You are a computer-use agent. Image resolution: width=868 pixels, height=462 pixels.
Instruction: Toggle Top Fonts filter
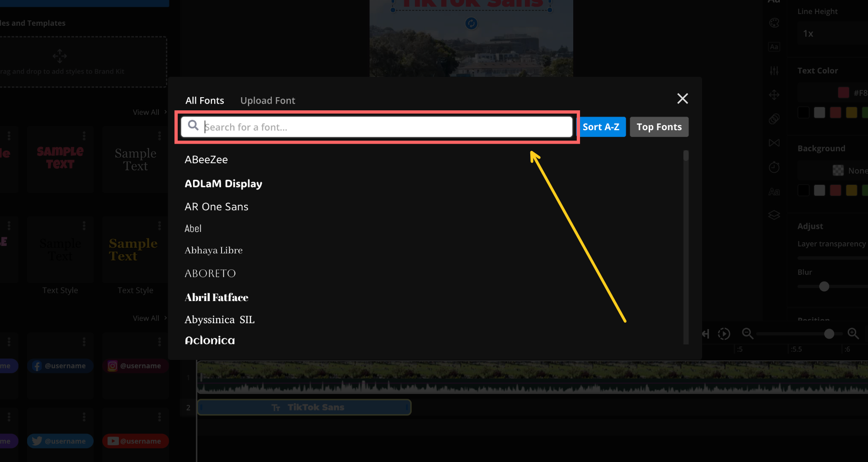(659, 127)
